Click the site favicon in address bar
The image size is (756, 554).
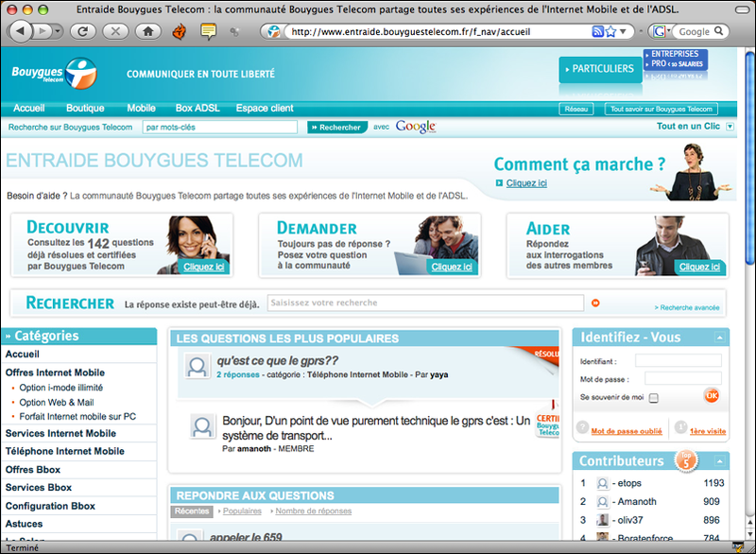tap(274, 31)
